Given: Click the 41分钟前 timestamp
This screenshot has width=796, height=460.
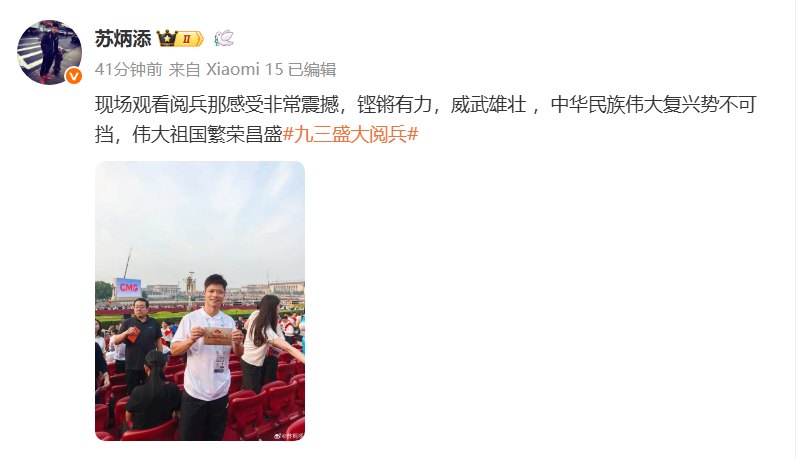Looking at the screenshot, I should (x=128, y=70).
